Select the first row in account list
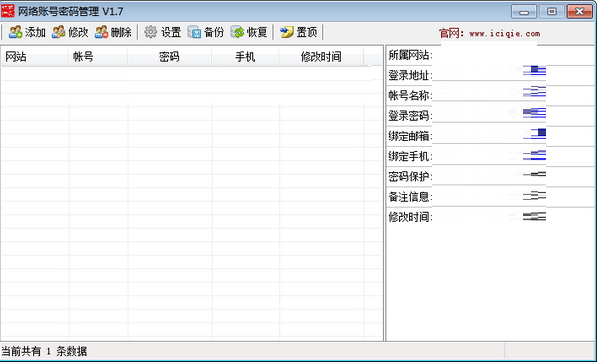 pyautogui.click(x=186, y=74)
